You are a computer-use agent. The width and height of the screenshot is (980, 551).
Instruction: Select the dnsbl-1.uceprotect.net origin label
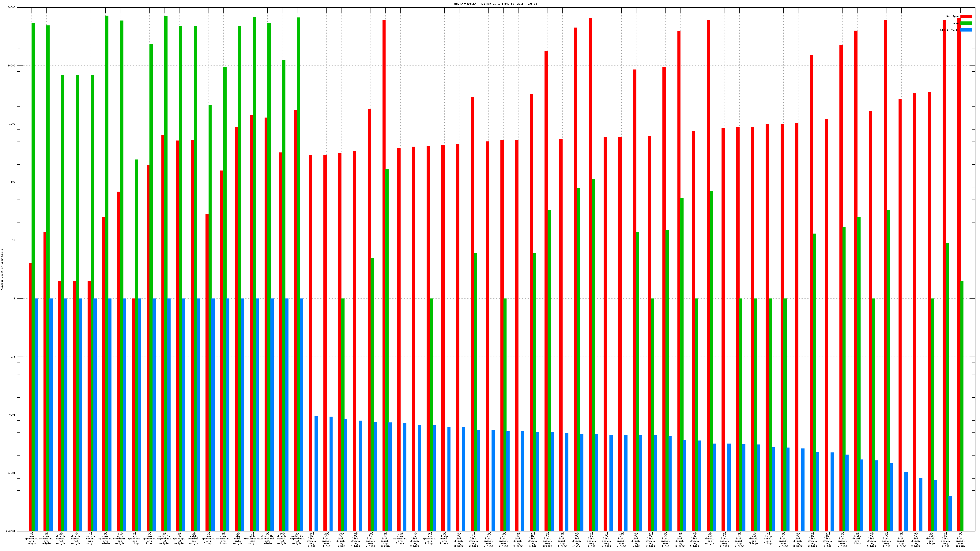(x=164, y=538)
